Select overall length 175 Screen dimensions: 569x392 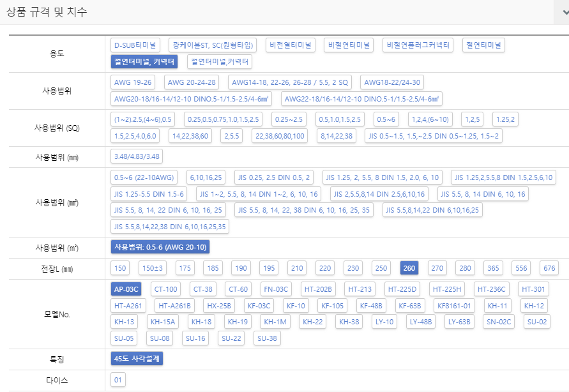[x=185, y=268]
